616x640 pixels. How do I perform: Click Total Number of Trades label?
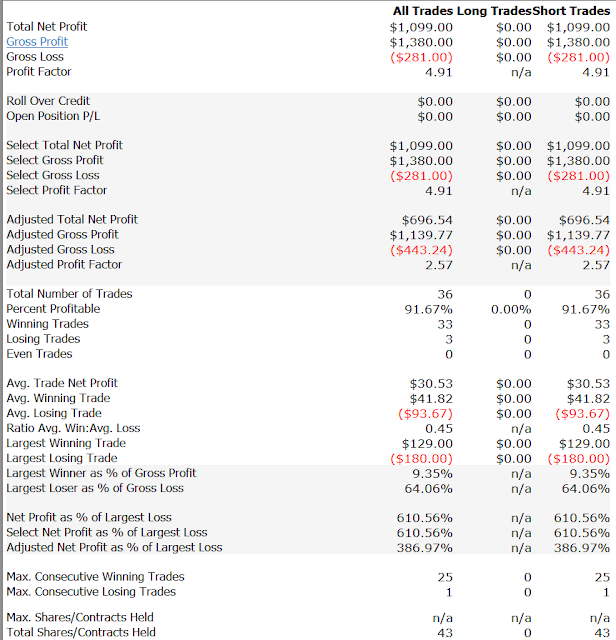tap(69, 294)
